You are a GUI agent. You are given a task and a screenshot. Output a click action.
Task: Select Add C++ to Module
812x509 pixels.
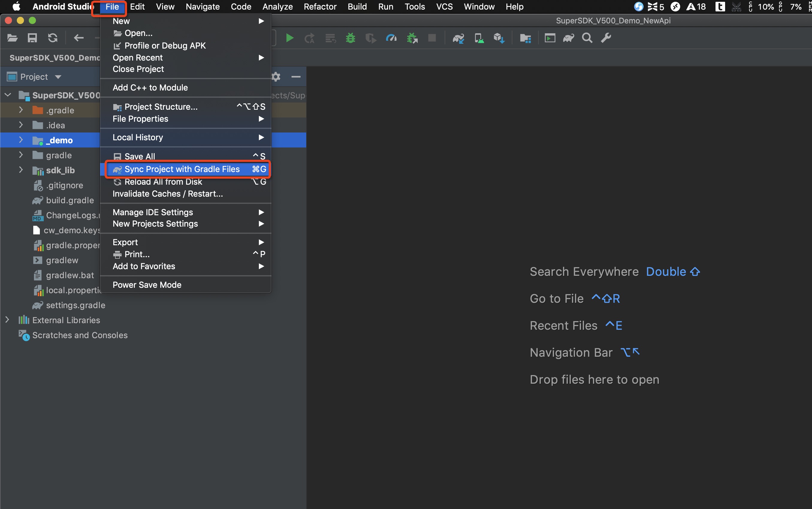click(x=186, y=88)
